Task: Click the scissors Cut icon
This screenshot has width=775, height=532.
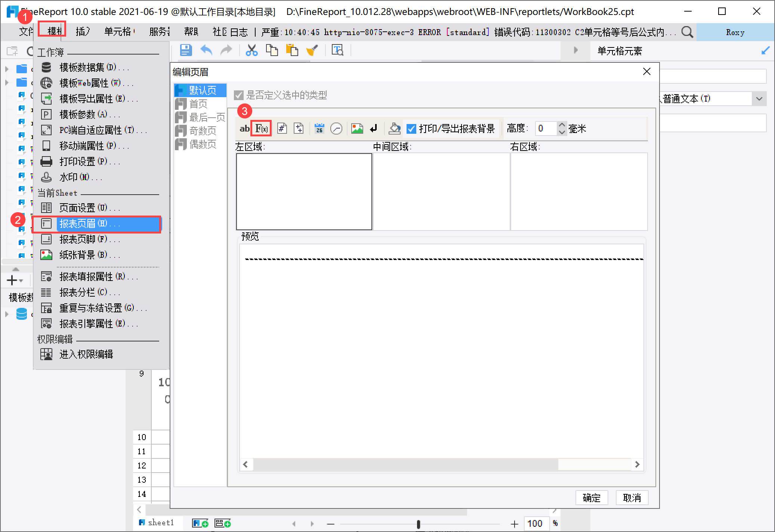Action: (251, 50)
